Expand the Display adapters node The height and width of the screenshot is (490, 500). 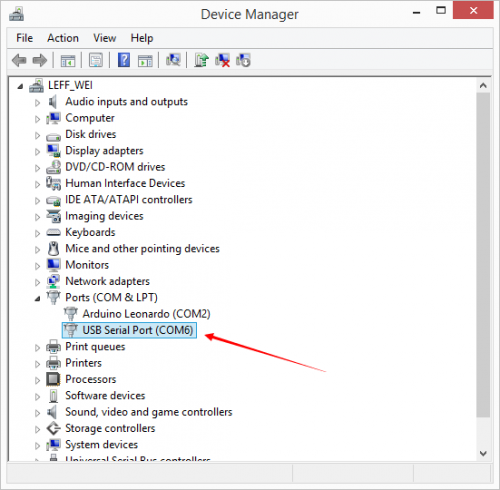click(37, 151)
